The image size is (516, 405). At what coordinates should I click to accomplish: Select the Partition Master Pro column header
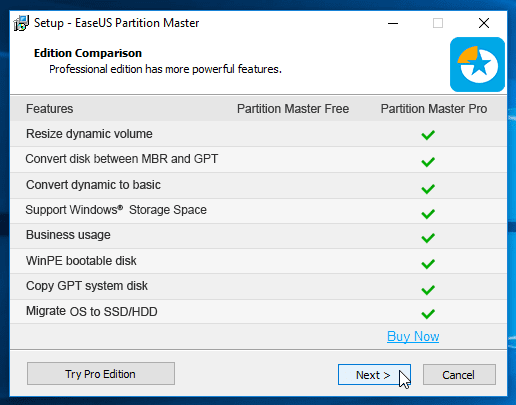click(x=434, y=109)
